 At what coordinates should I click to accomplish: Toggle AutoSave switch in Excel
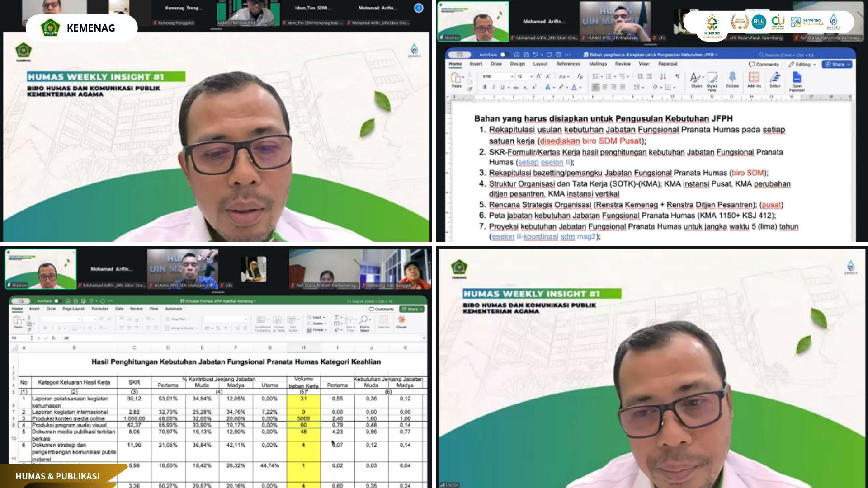[x=57, y=301]
